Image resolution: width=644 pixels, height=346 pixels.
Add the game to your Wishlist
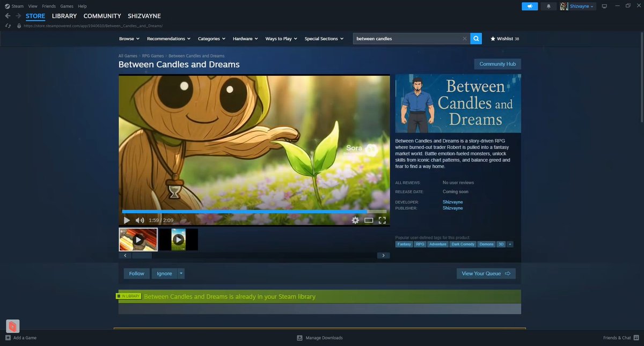pyautogui.click(x=503, y=38)
